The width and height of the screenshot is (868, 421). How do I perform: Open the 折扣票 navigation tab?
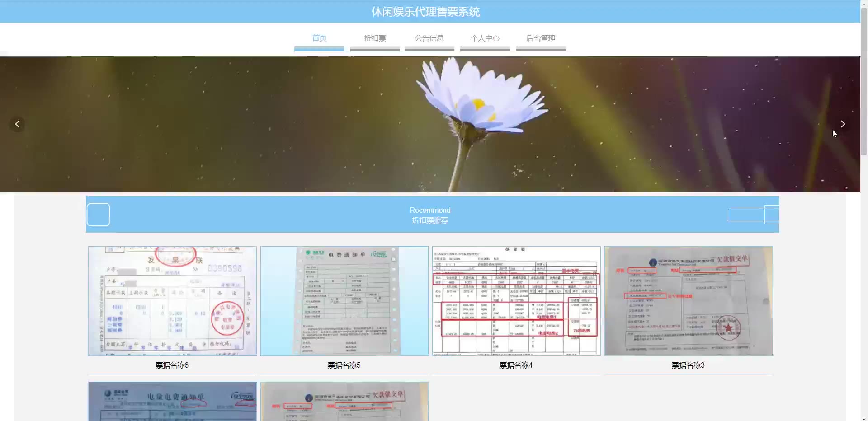tap(375, 38)
